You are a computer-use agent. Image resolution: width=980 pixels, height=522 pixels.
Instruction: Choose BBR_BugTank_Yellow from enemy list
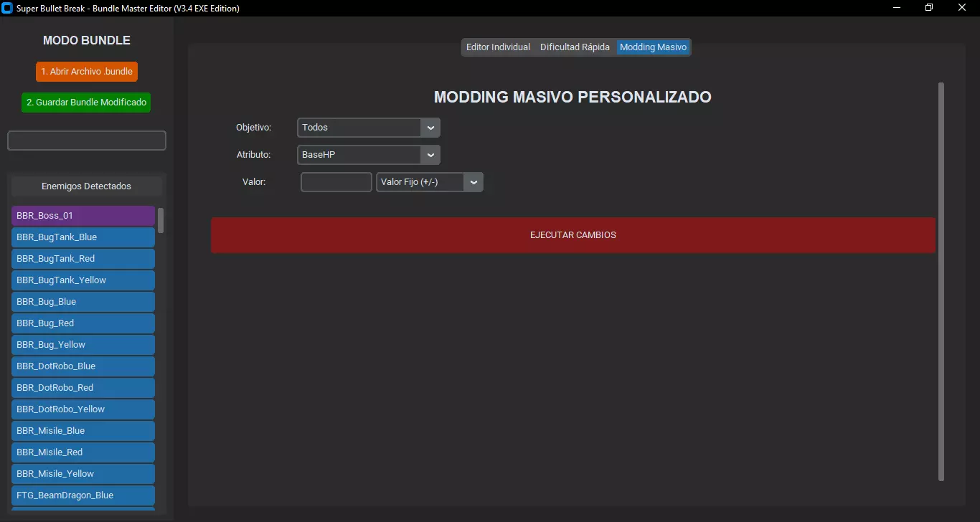click(x=83, y=280)
